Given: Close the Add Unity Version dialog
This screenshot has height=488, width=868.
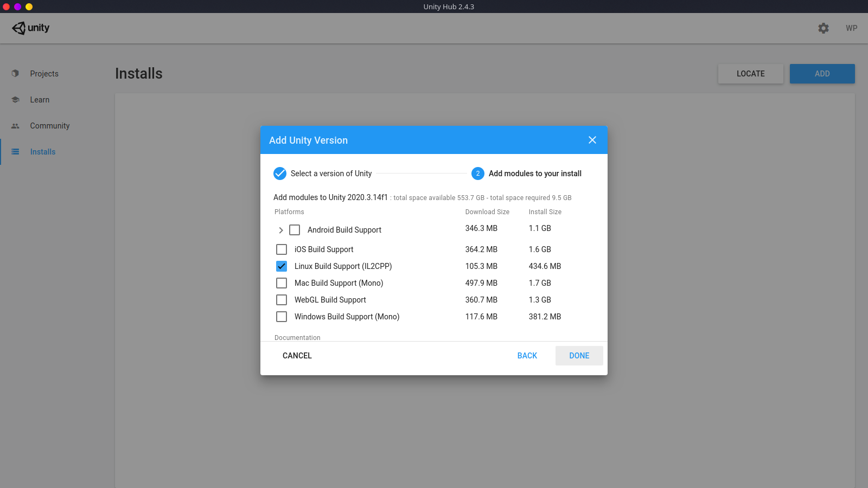Looking at the screenshot, I should point(592,140).
